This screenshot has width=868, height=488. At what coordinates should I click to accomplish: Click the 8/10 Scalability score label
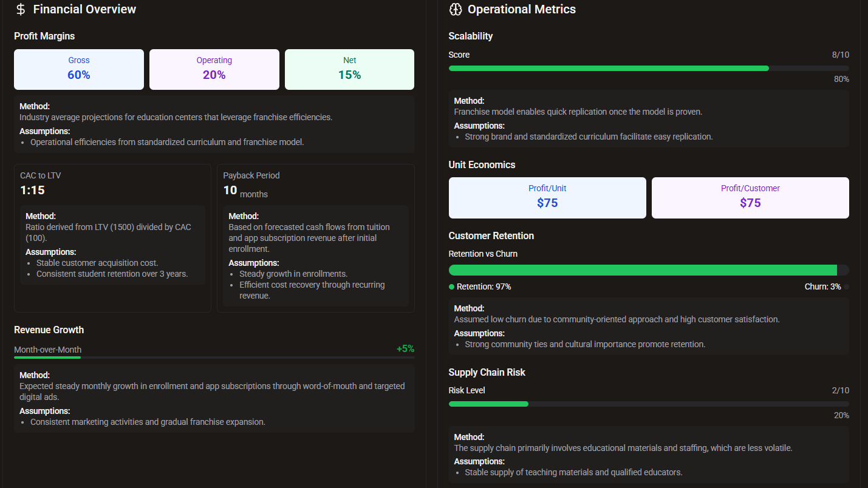[840, 54]
